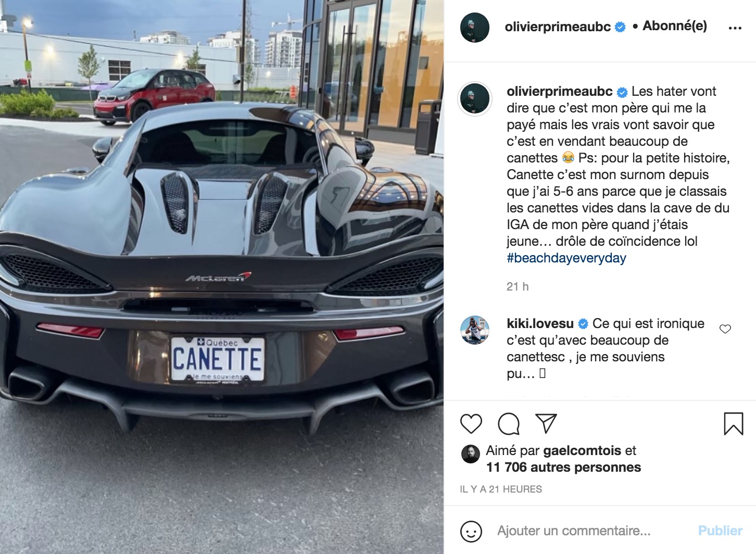Open the emoji picker smiley icon

pyautogui.click(x=471, y=531)
